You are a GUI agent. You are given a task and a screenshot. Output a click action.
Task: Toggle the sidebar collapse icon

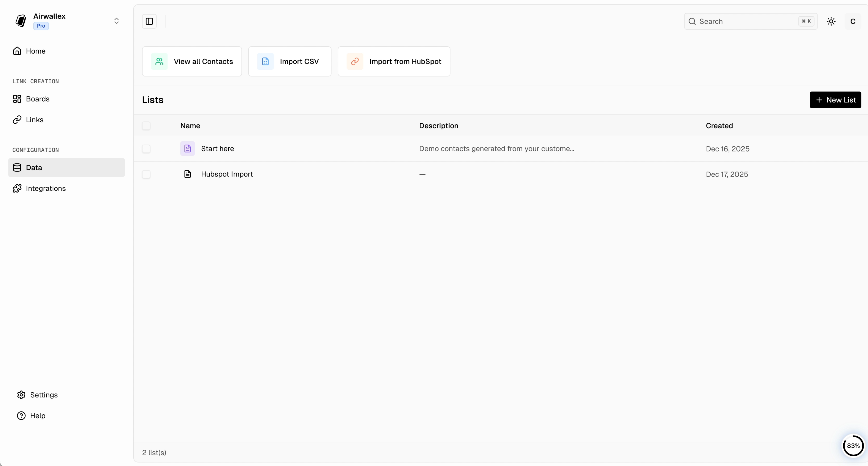click(x=149, y=21)
